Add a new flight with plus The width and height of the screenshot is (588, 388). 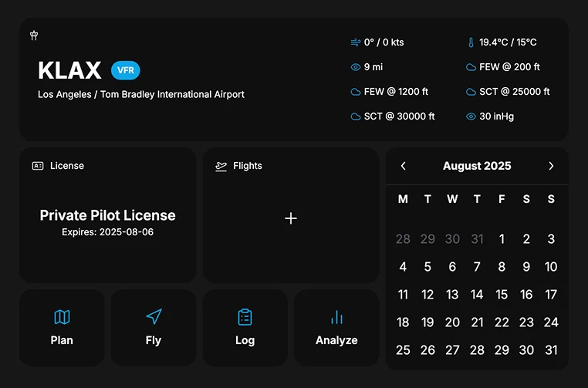tap(291, 218)
